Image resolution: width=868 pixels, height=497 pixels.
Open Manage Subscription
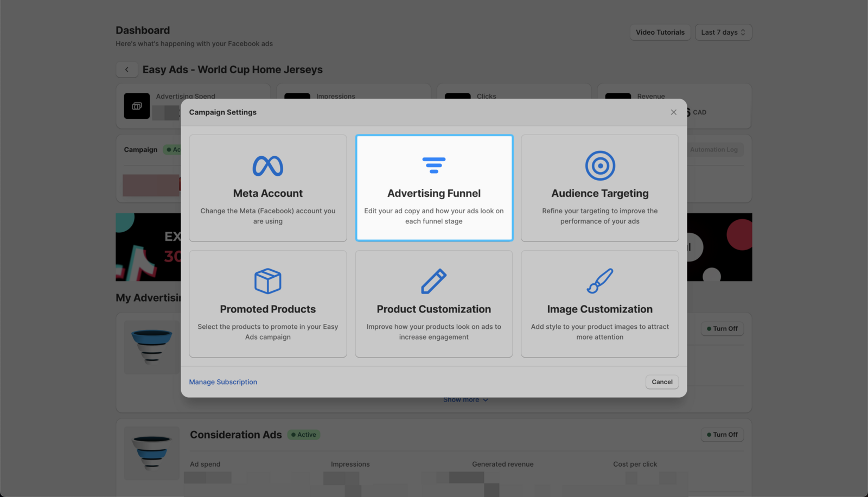[222, 382]
